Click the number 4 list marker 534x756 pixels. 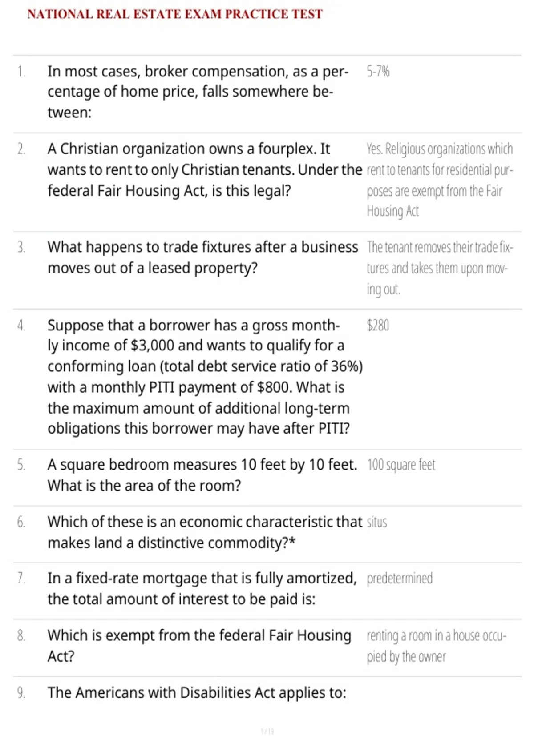[21, 325]
